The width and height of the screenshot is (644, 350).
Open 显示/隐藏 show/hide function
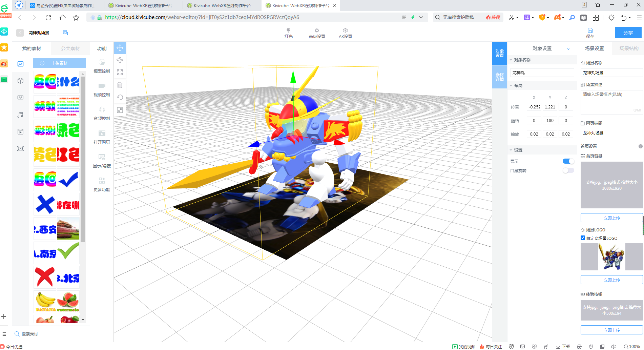102,161
